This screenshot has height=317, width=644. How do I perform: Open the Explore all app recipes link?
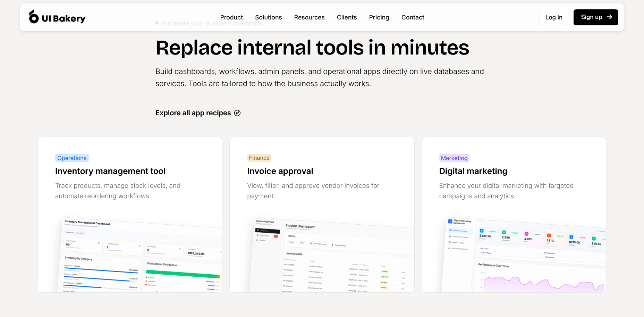coord(198,113)
